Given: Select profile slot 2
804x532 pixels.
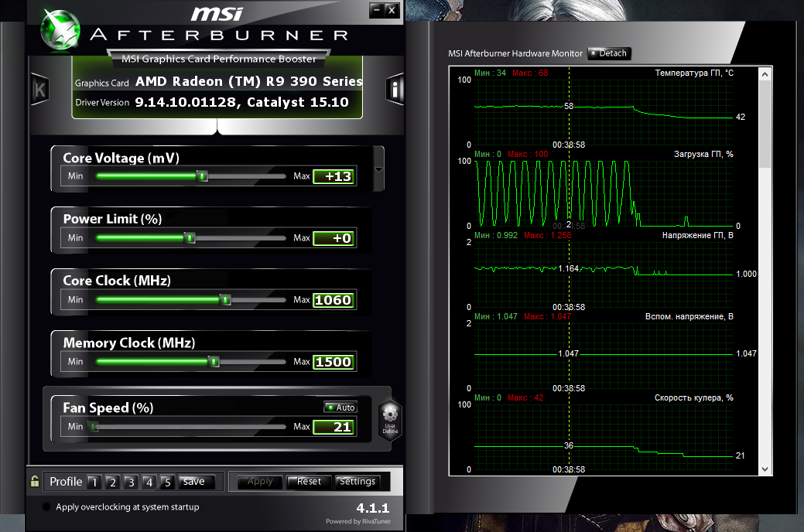Looking at the screenshot, I should pos(112,482).
